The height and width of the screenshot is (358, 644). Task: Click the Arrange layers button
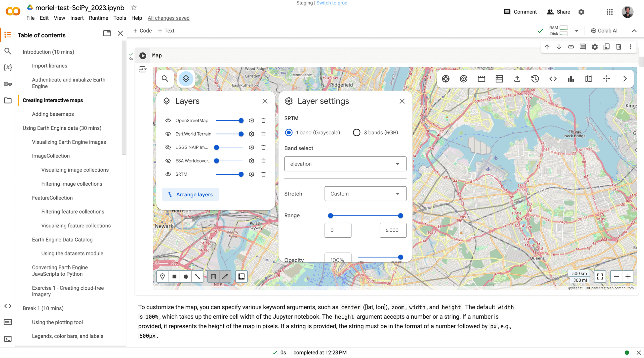pos(191,195)
